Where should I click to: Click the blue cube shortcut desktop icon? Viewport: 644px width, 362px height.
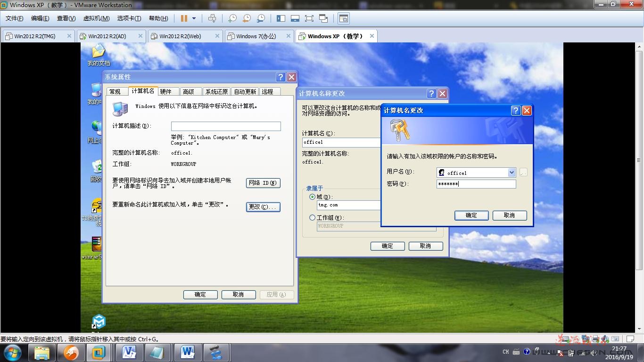point(99,321)
